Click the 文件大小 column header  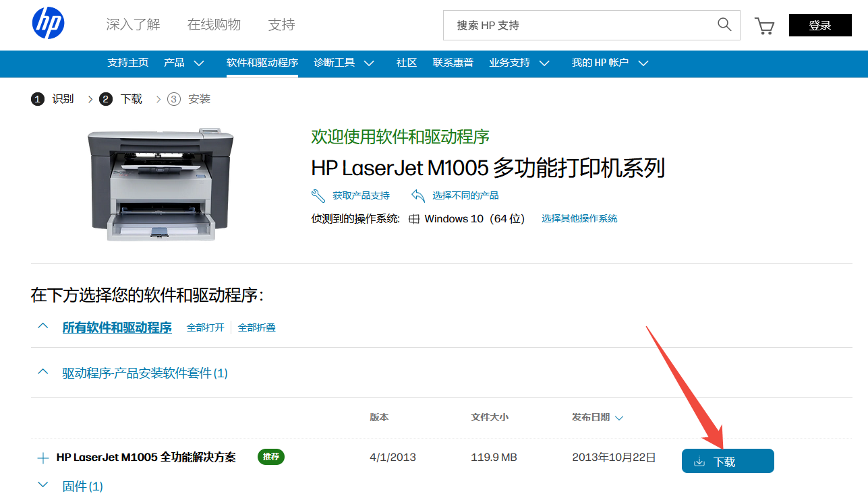pyautogui.click(x=490, y=417)
